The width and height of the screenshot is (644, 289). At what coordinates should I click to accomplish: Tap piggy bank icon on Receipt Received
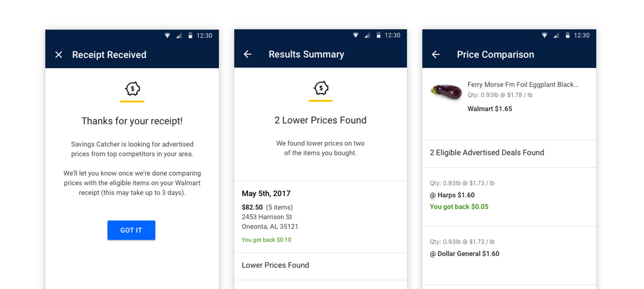click(132, 89)
